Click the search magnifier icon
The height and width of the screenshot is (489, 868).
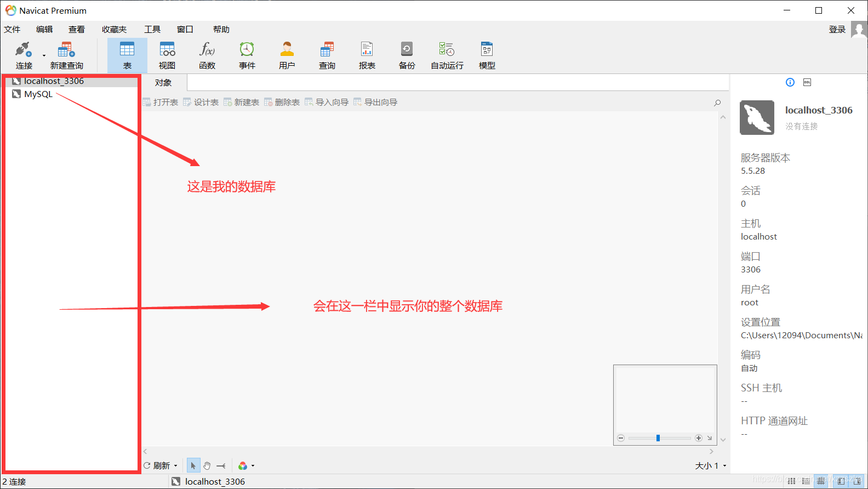point(717,103)
